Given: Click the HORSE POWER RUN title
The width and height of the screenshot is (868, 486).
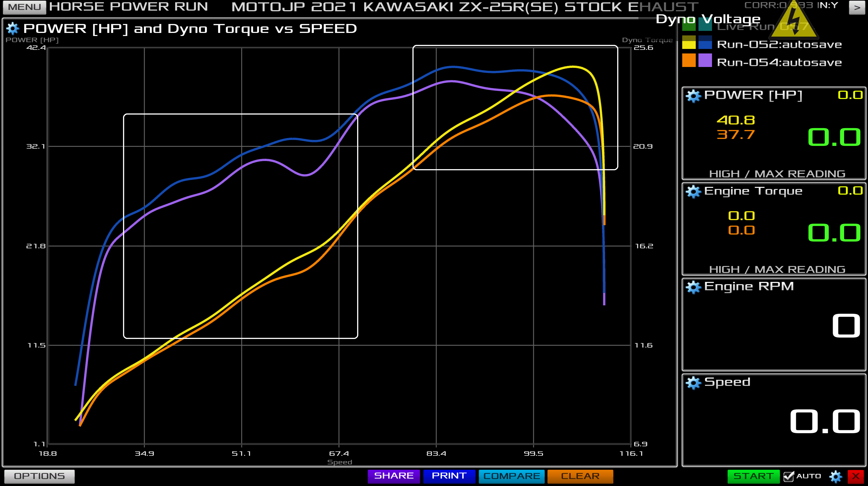Looking at the screenshot, I should [128, 7].
